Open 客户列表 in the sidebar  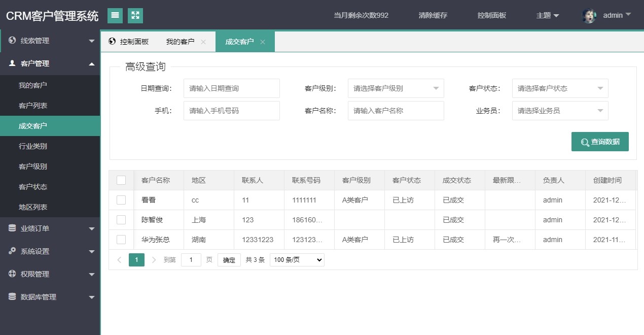[x=33, y=106]
